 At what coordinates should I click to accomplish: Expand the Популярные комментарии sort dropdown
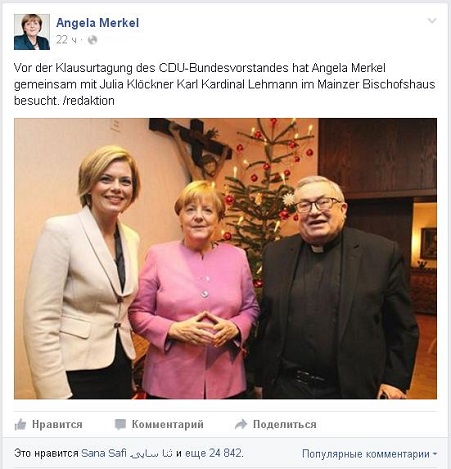pyautogui.click(x=369, y=454)
